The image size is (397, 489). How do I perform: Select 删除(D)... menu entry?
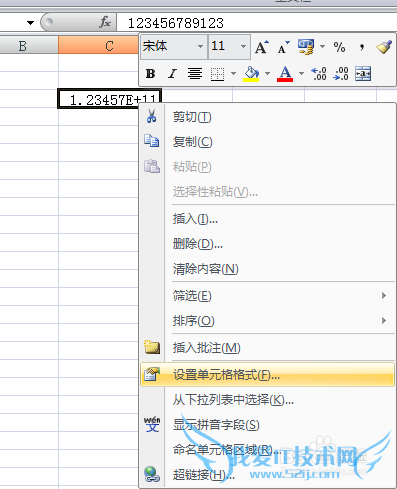[x=267, y=244]
